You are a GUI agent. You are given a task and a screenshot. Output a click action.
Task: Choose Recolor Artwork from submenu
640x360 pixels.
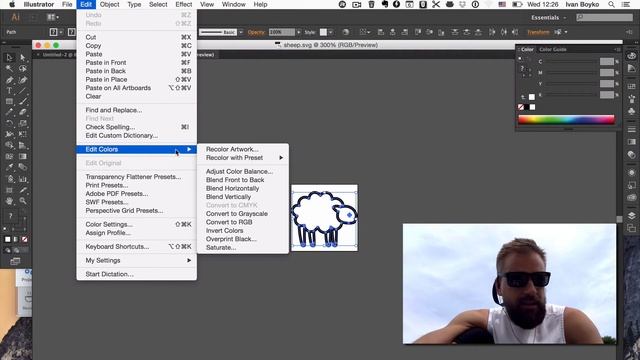click(x=232, y=149)
